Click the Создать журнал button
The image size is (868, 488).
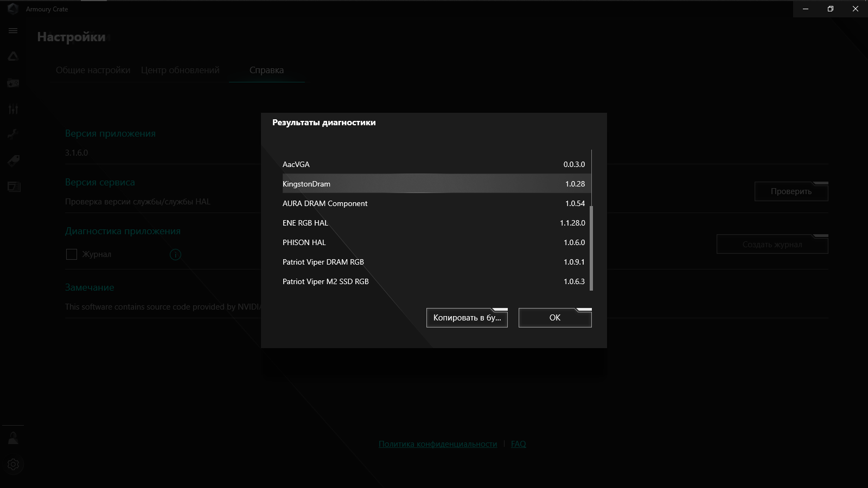coord(773,245)
